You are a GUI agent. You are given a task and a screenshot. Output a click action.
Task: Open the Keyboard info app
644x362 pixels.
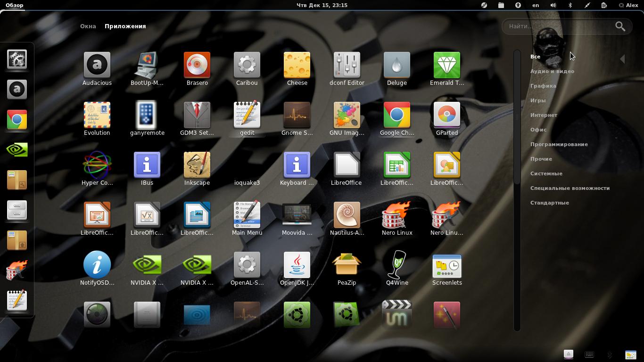tap(297, 169)
